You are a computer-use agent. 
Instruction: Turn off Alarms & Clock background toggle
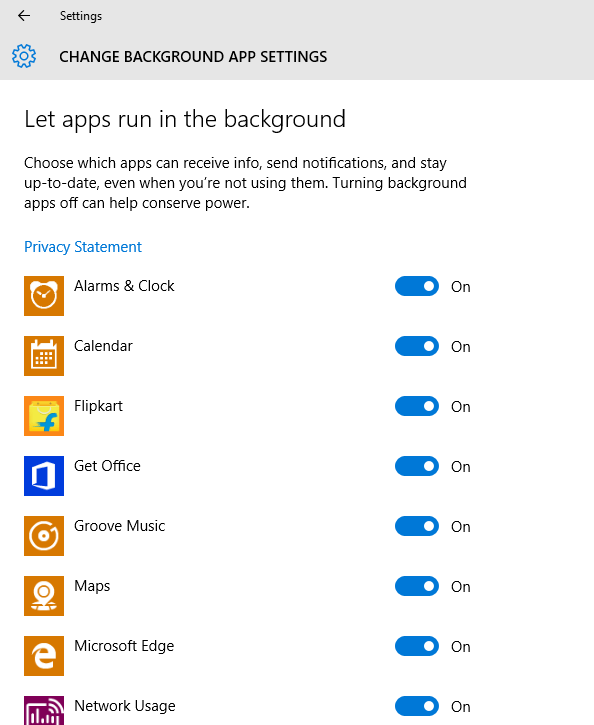coord(417,286)
